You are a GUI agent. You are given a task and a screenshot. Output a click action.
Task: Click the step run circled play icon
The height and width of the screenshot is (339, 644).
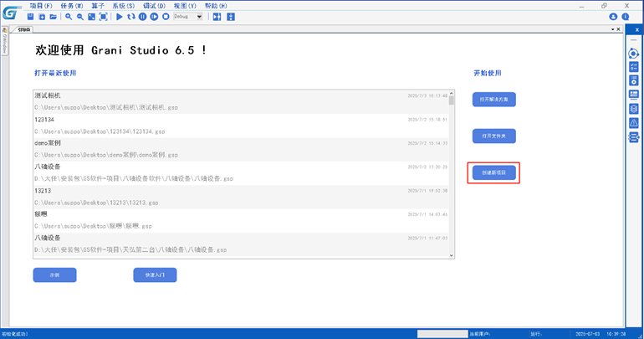154,17
